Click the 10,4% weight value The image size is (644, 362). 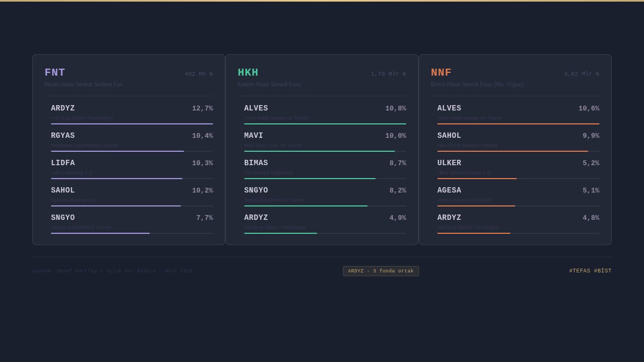click(x=203, y=136)
